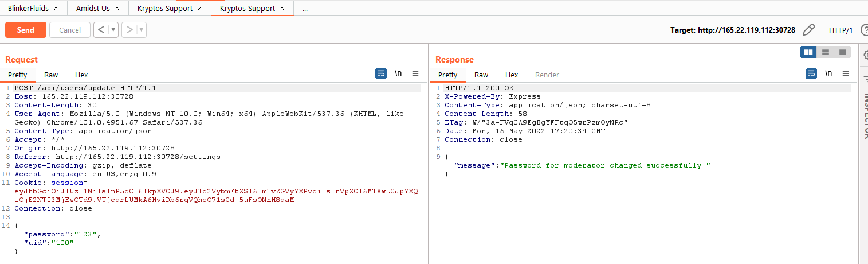Show non-printable characters in Response panel
The image size is (868, 264).
828,73
